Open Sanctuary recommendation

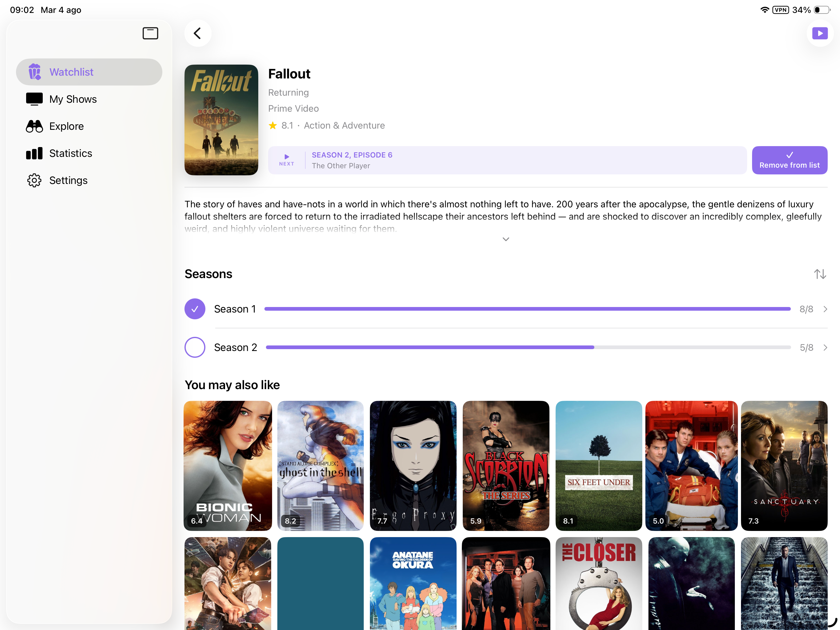coord(784,465)
